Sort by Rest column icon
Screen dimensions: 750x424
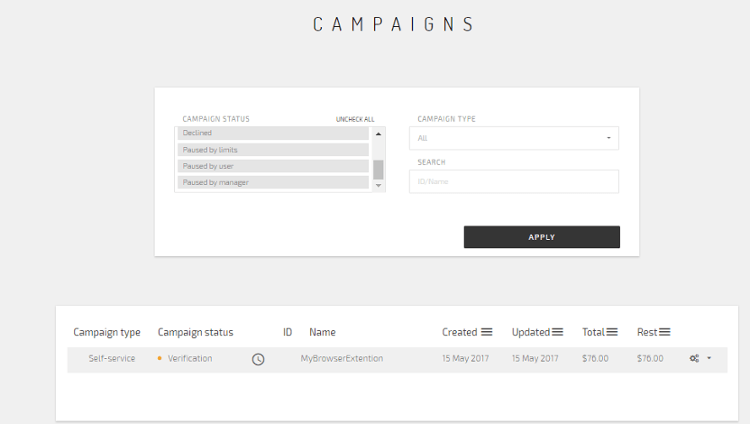(664, 332)
